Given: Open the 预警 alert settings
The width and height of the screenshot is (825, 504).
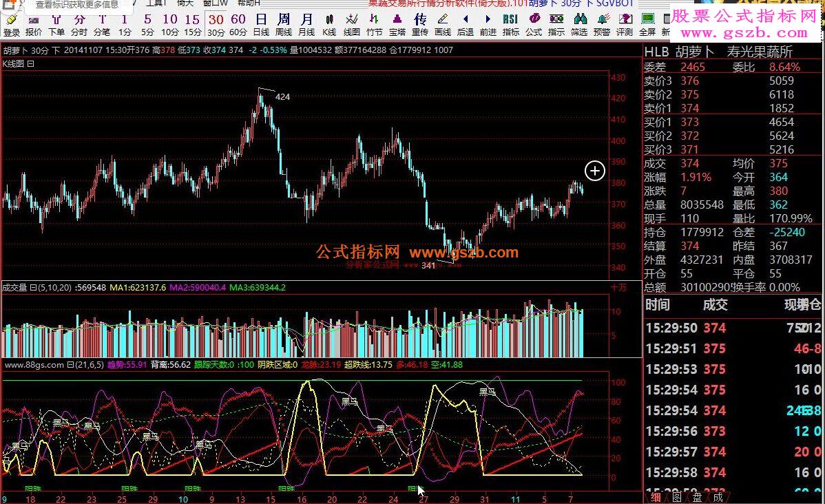Looking at the screenshot, I should tap(601, 25).
